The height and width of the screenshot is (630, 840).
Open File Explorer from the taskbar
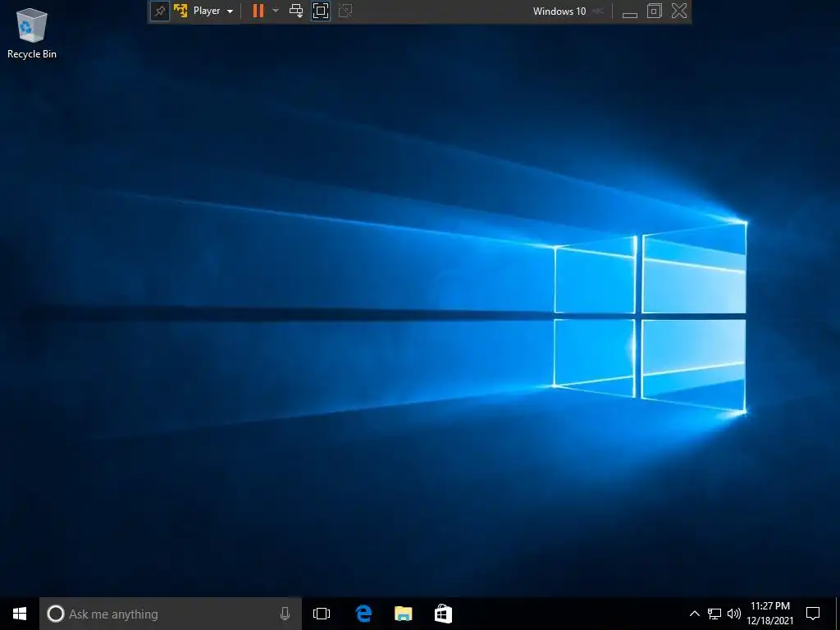[x=404, y=614]
